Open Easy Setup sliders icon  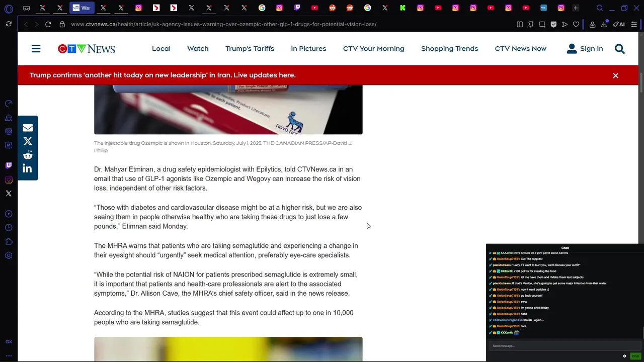coord(634,24)
